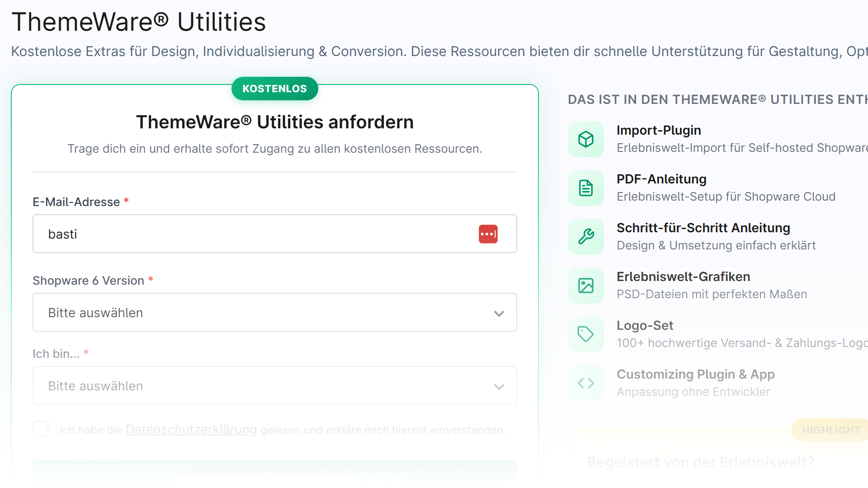Screen dimensions: 868x488
Task: Click the 'Trage dich ein und erhalte sofort Zugang' subtitle
Action: coord(275,149)
